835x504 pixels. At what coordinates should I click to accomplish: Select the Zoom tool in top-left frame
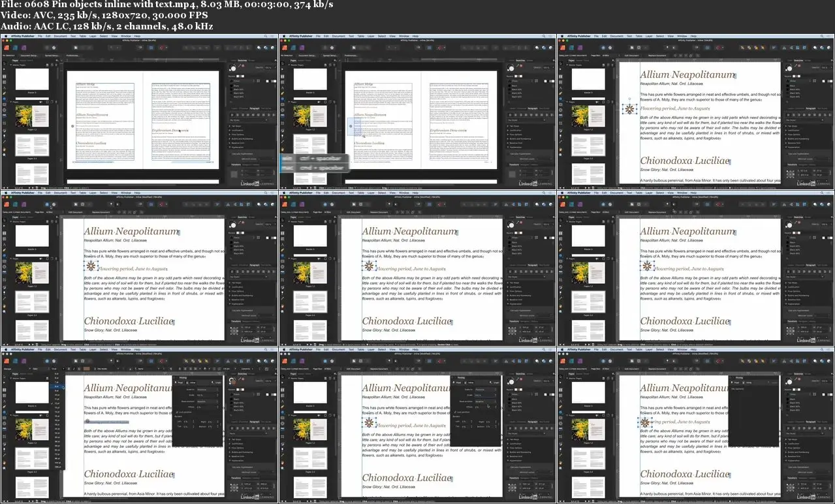point(4,155)
